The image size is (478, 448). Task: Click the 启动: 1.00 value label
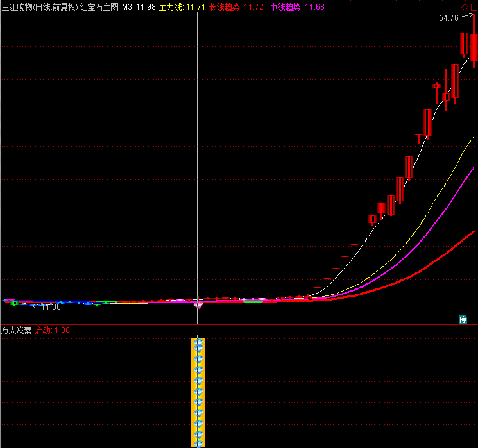pyautogui.click(x=53, y=331)
